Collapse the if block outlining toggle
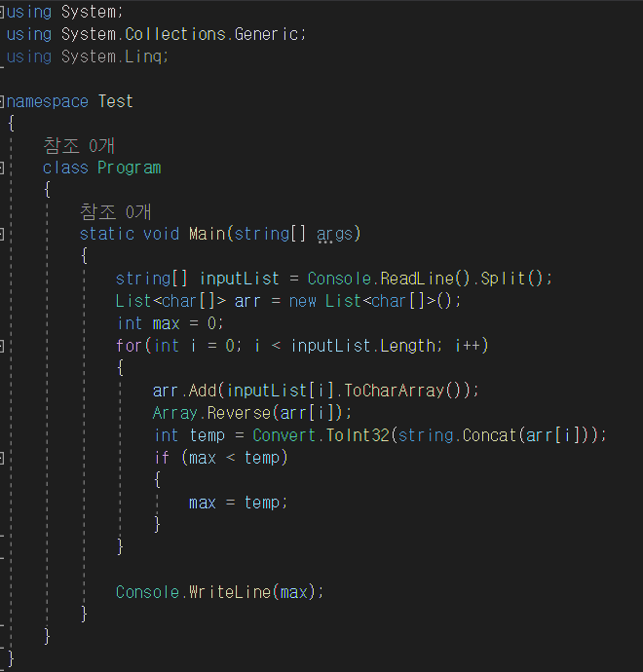The height and width of the screenshot is (672, 643). coord(2,458)
